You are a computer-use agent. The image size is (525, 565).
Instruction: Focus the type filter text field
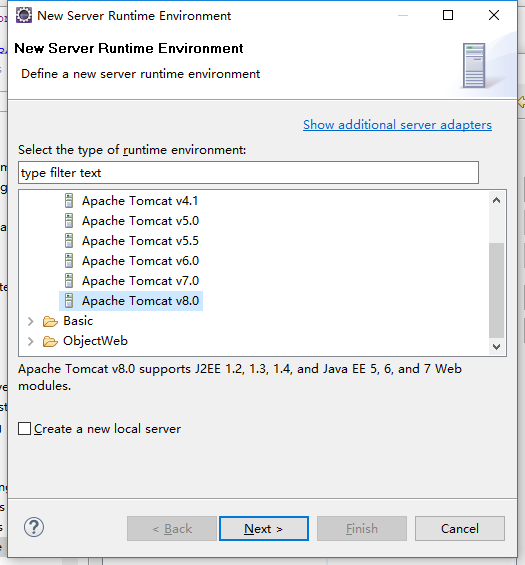[x=248, y=173]
